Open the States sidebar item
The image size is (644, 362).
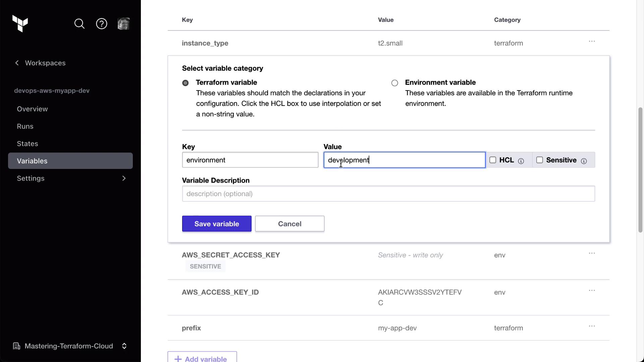(28, 144)
